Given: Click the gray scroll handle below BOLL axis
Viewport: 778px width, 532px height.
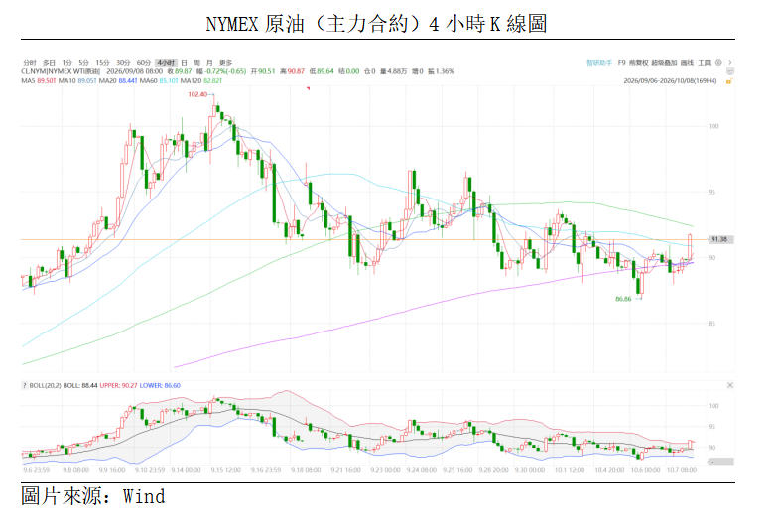Looking at the screenshot, I should (x=720, y=463).
